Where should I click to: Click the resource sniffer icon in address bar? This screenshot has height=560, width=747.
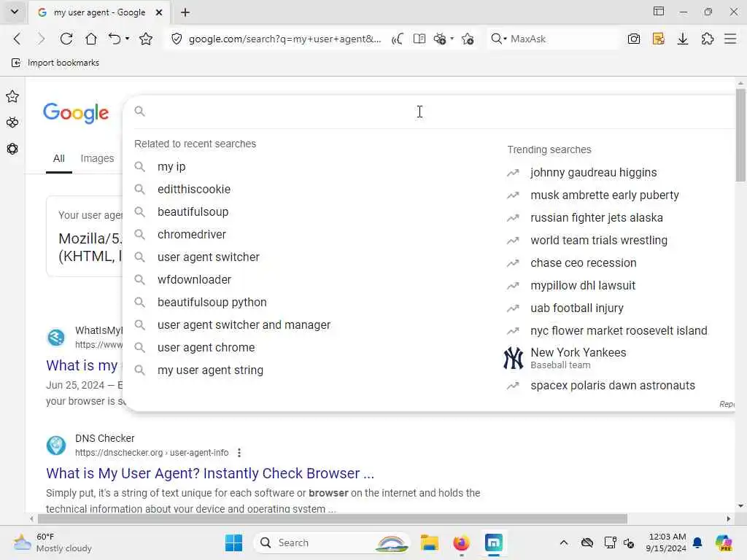click(x=440, y=39)
